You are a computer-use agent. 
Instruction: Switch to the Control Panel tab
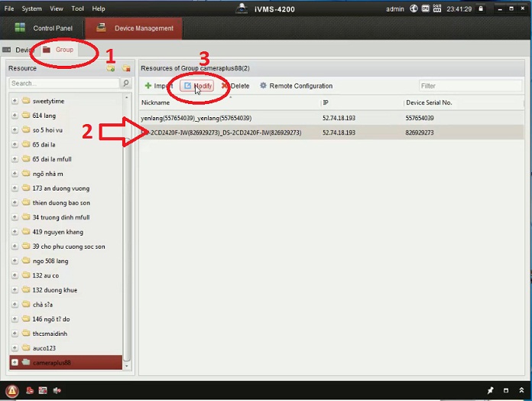(44, 28)
